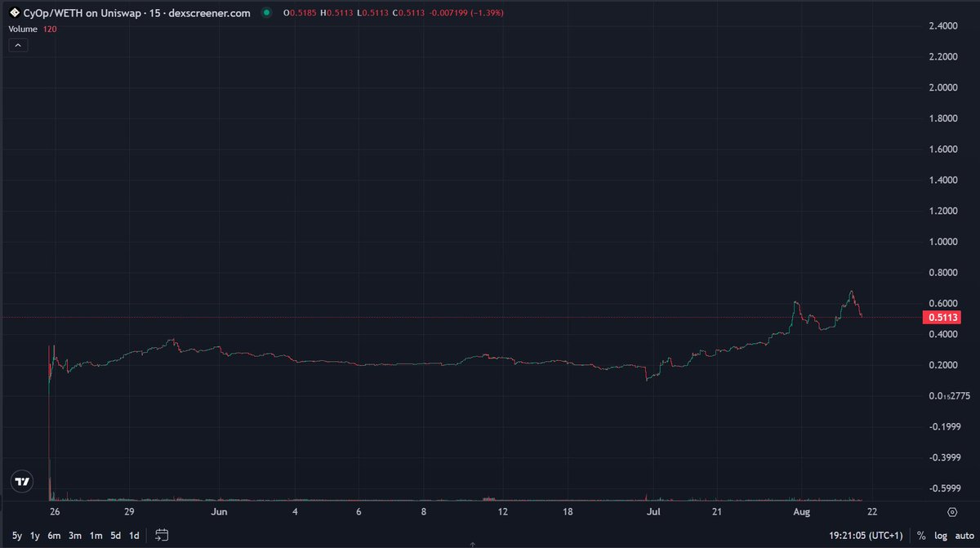Click the -0.5999 price axis label
The image size is (980, 548).
click(943, 488)
